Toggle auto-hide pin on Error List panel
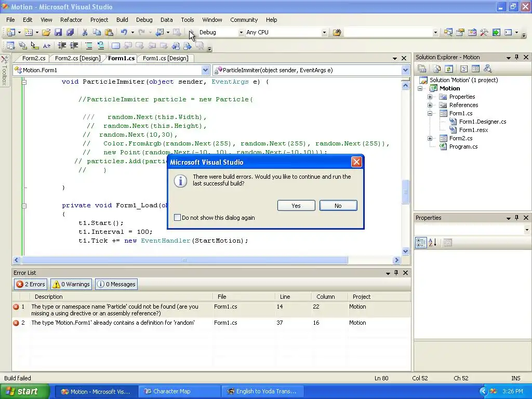This screenshot has height=399, width=532. tap(396, 272)
